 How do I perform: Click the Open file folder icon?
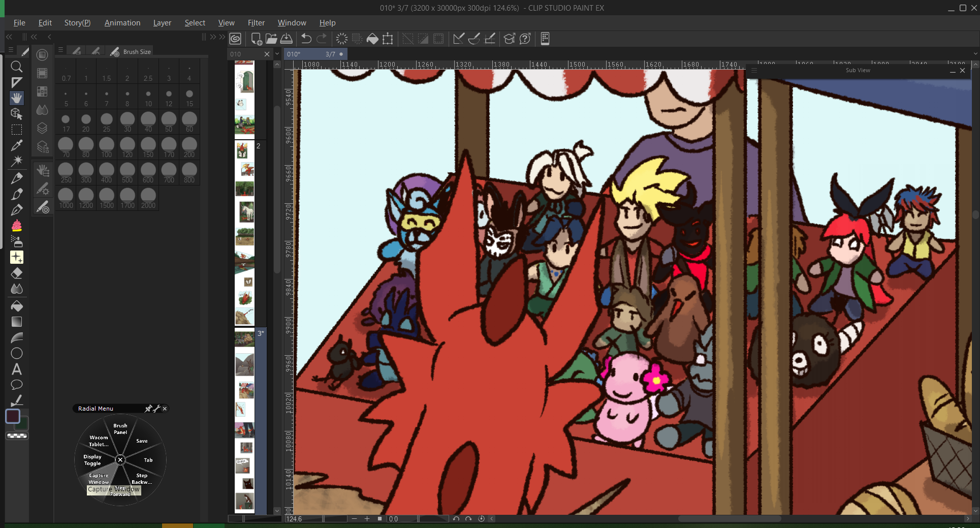[271, 39]
